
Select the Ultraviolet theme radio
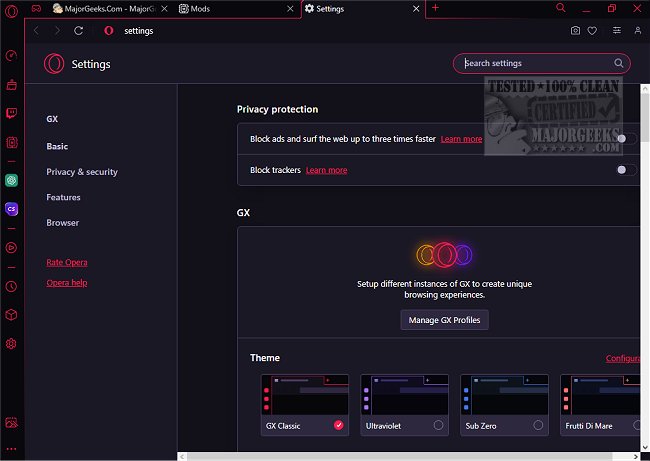pyautogui.click(x=438, y=425)
